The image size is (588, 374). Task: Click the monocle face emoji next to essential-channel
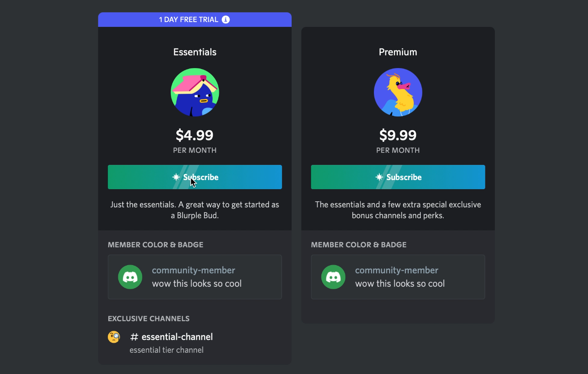pyautogui.click(x=114, y=337)
